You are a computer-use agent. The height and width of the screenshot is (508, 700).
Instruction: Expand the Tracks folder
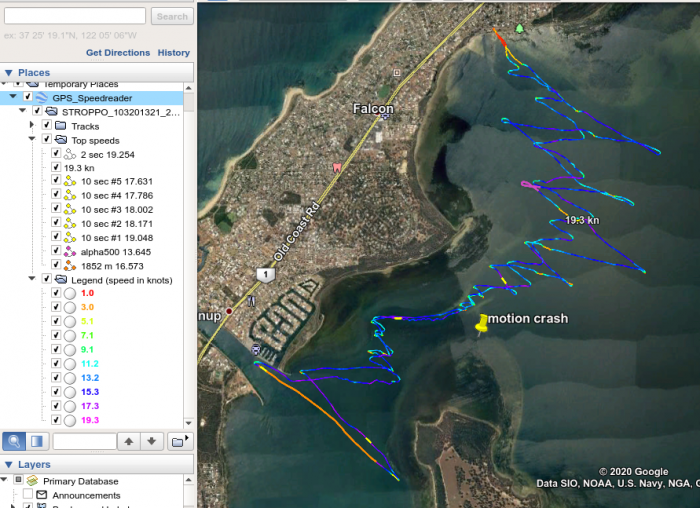(33, 126)
